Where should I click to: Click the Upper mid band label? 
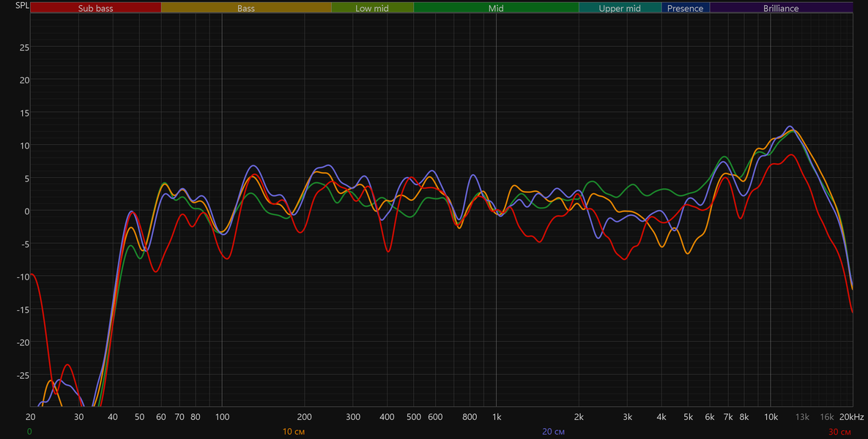[620, 8]
